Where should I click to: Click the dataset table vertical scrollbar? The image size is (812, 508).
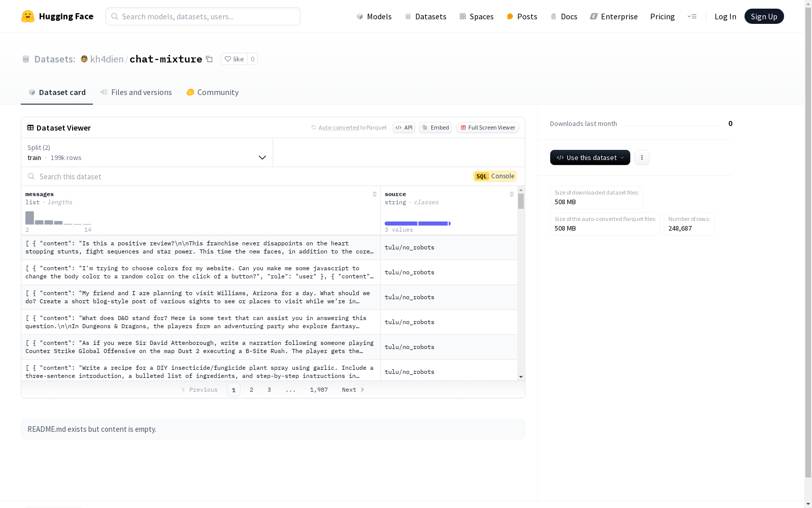tap(521, 201)
